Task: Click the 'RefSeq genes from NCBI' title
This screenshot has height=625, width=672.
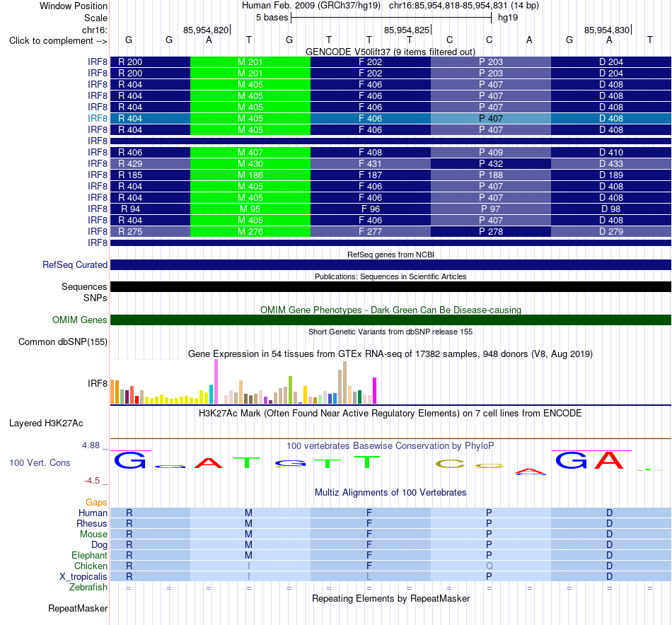Action: coord(390,255)
